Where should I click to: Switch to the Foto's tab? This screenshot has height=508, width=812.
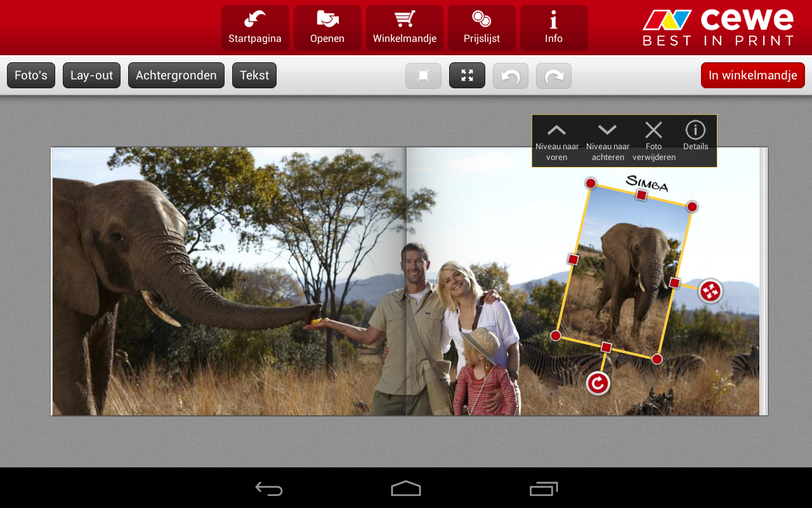coord(30,75)
